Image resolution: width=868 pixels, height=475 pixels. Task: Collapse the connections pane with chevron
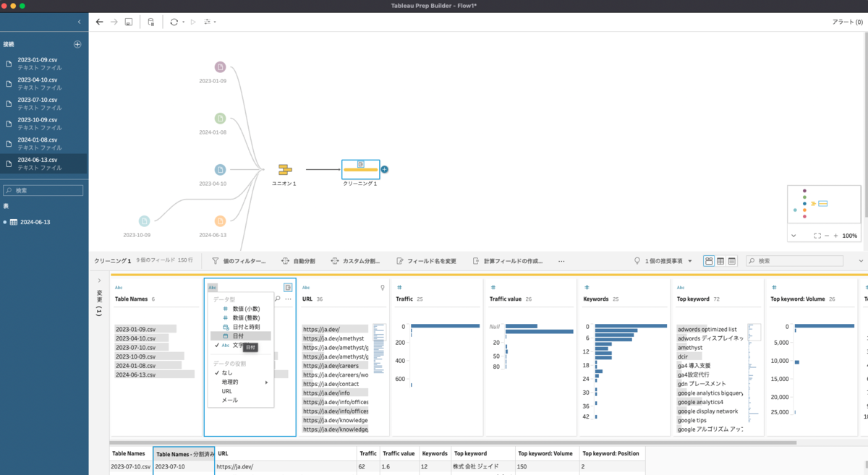click(79, 22)
